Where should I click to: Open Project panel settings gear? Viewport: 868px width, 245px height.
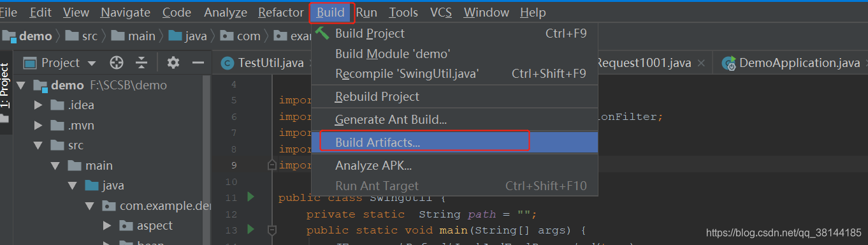pyautogui.click(x=173, y=63)
